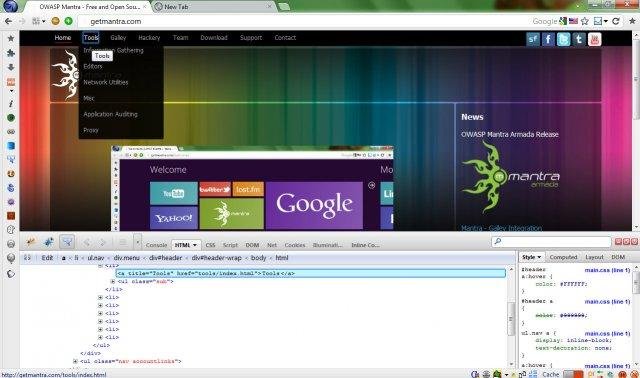Open the Download link in site navigation
Image resolution: width=640 pixels, height=378 pixels.
click(214, 38)
